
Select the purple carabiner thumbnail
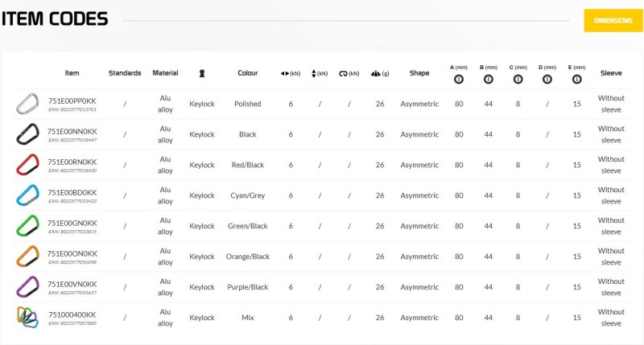pyautogui.click(x=27, y=287)
